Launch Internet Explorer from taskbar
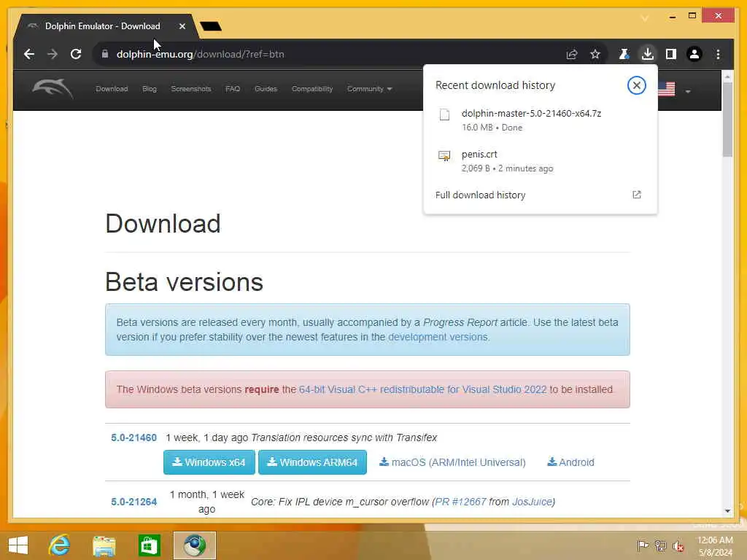The image size is (747, 560). [x=60, y=545]
